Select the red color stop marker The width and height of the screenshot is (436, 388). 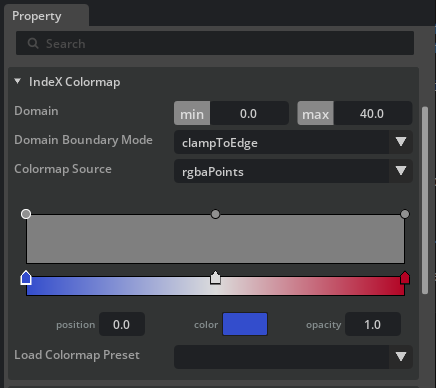[405, 278]
